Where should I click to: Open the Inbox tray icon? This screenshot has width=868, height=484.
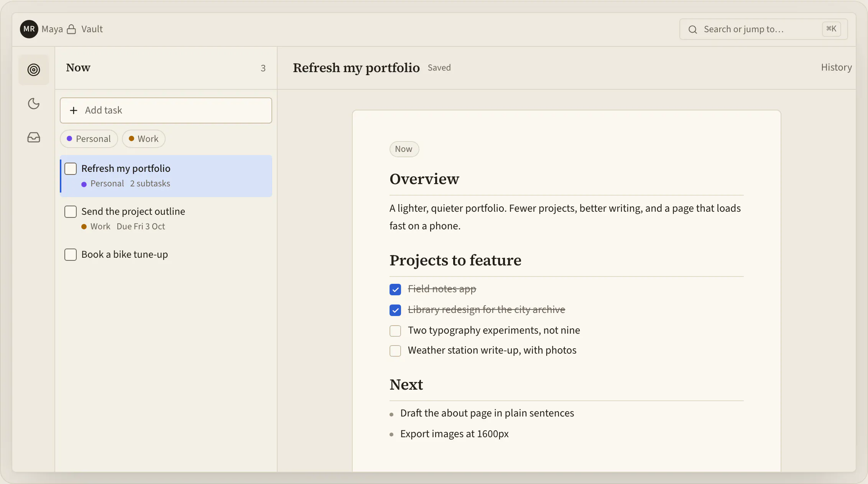click(34, 137)
